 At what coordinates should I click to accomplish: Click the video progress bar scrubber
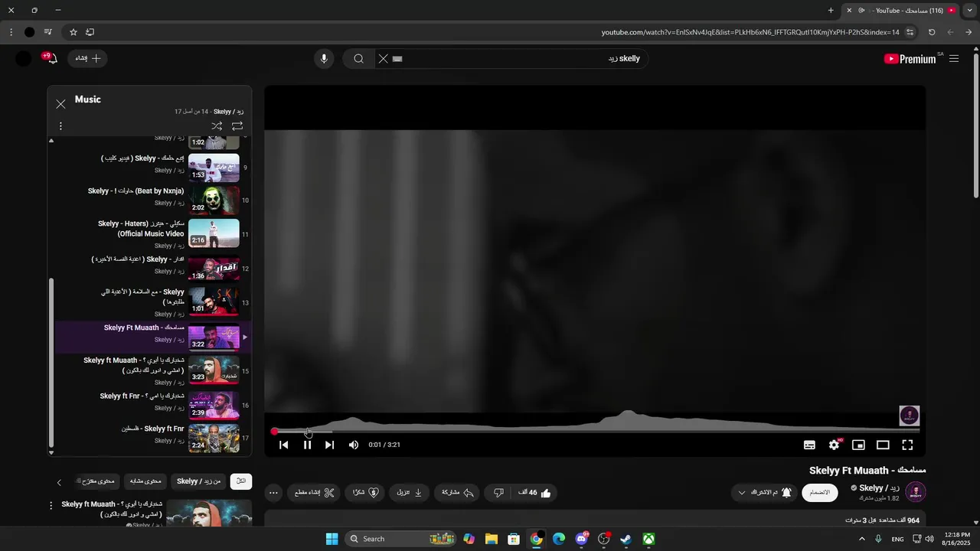[274, 432]
